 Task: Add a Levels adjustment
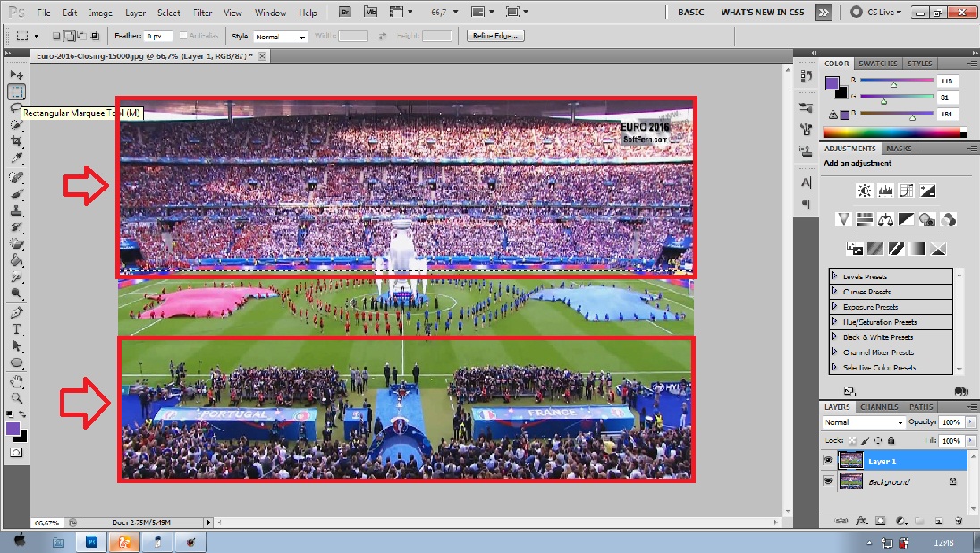[x=885, y=191]
